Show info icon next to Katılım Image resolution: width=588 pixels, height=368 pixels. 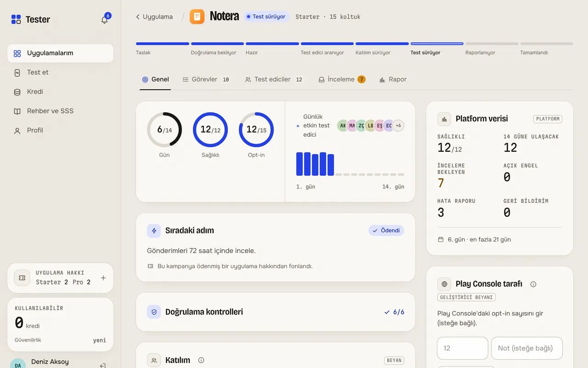click(x=201, y=360)
